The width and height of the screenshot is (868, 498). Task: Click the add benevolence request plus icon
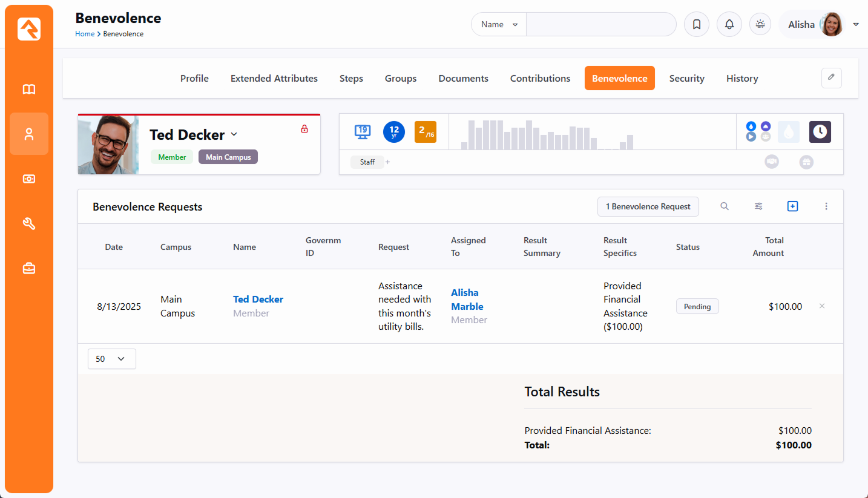(792, 206)
